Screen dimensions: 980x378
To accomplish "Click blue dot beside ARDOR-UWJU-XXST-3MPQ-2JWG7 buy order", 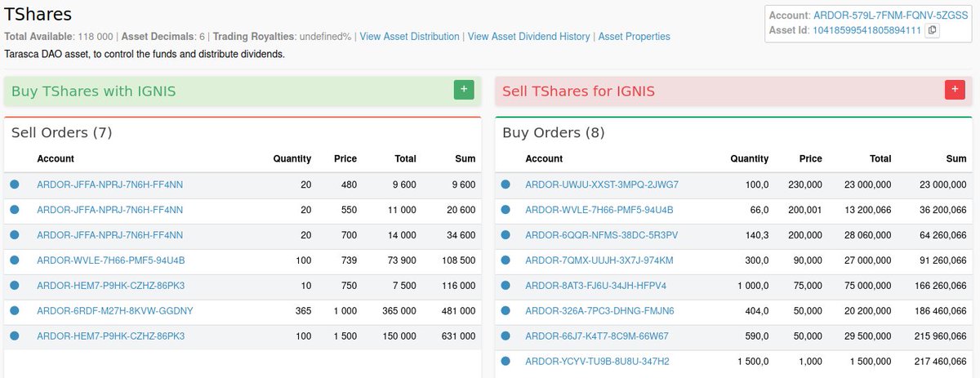I will click(506, 185).
